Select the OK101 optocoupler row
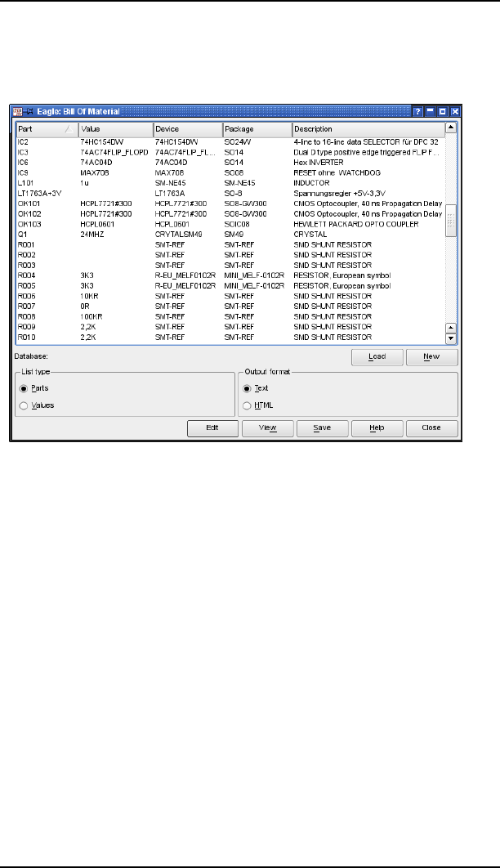The height and width of the screenshot is (868, 500). 230,204
